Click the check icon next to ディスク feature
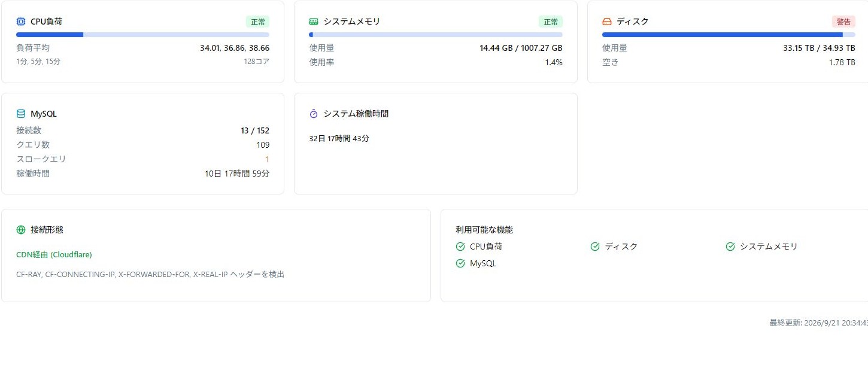Image resolution: width=868 pixels, height=371 pixels. 595,247
